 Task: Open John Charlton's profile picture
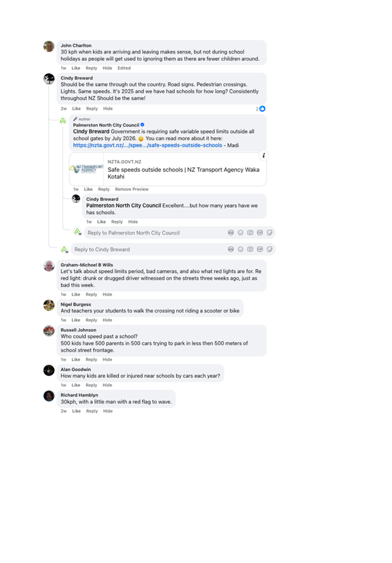[x=49, y=46]
